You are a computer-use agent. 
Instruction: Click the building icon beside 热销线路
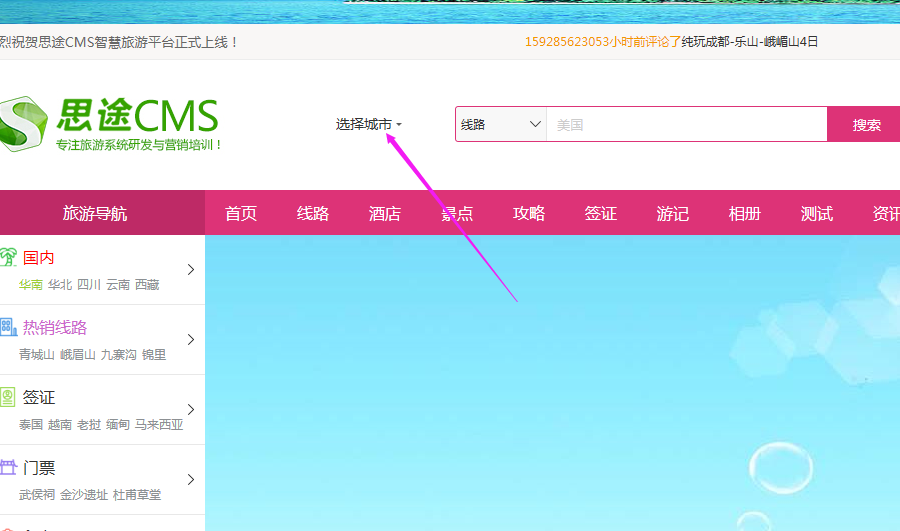(x=8, y=327)
